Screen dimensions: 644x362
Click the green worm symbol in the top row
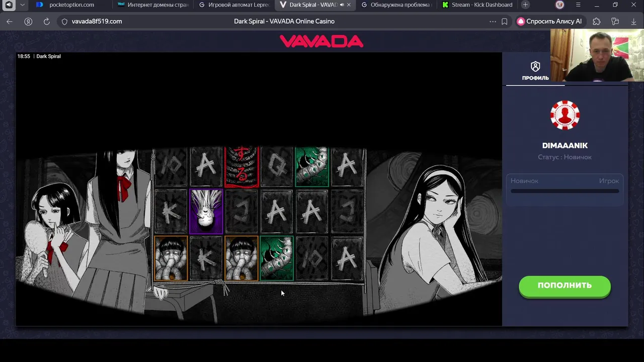[x=312, y=167]
